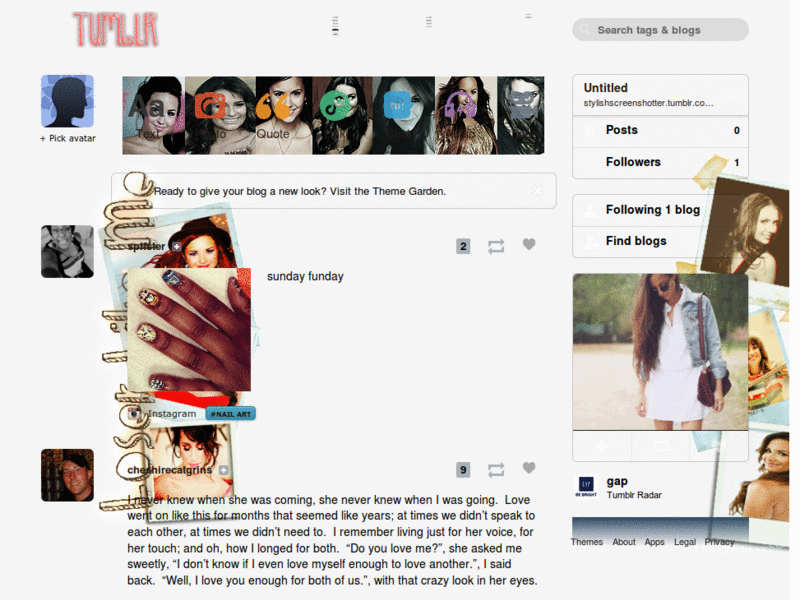Image resolution: width=800 pixels, height=600 pixels.
Task: Open Find blogs
Action: pyautogui.click(x=660, y=241)
